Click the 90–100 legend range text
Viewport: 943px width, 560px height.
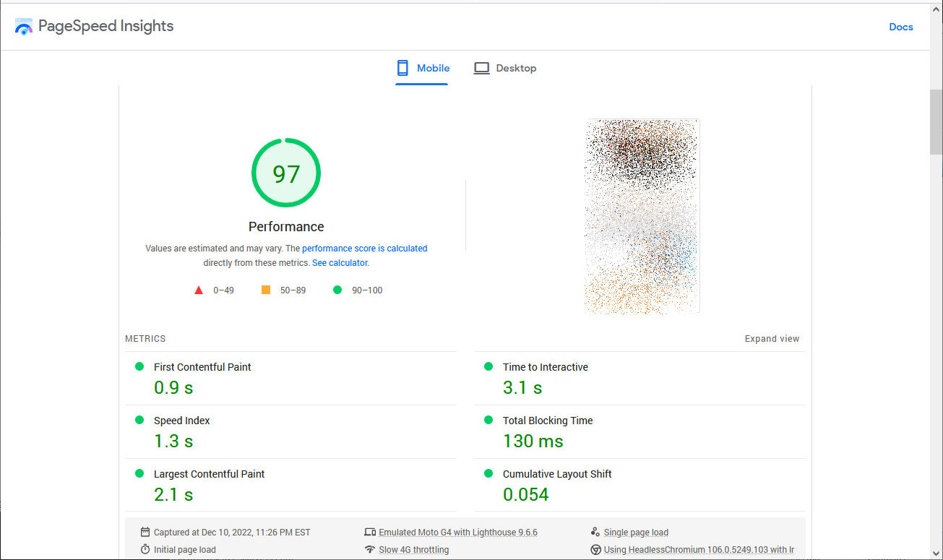tap(367, 290)
